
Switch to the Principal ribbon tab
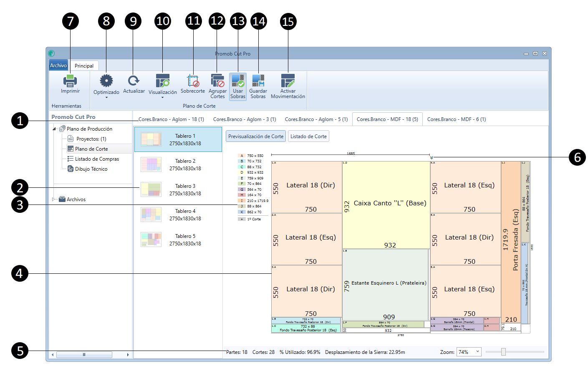pos(84,66)
